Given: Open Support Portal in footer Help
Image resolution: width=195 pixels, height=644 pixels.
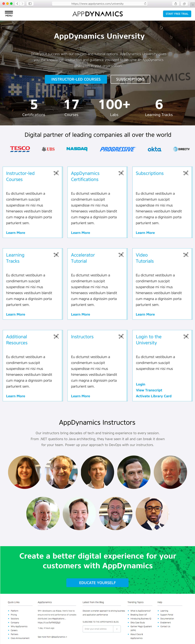Looking at the screenshot, I should click(x=167, y=615).
